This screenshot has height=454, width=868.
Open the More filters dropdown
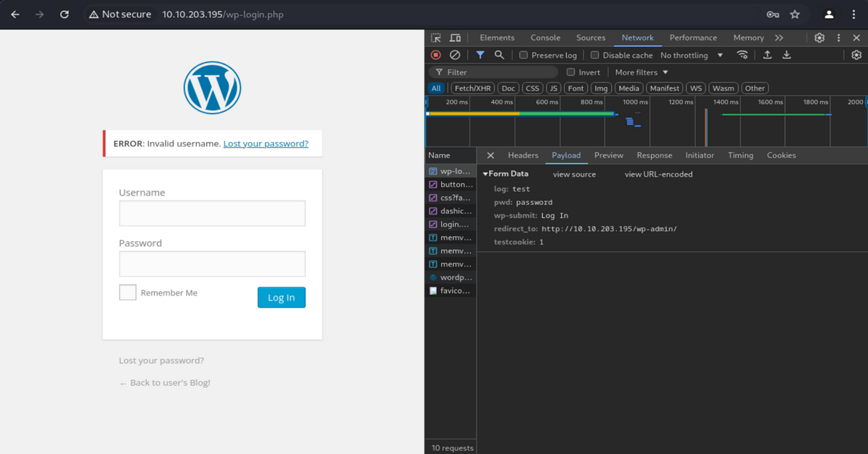(x=642, y=72)
